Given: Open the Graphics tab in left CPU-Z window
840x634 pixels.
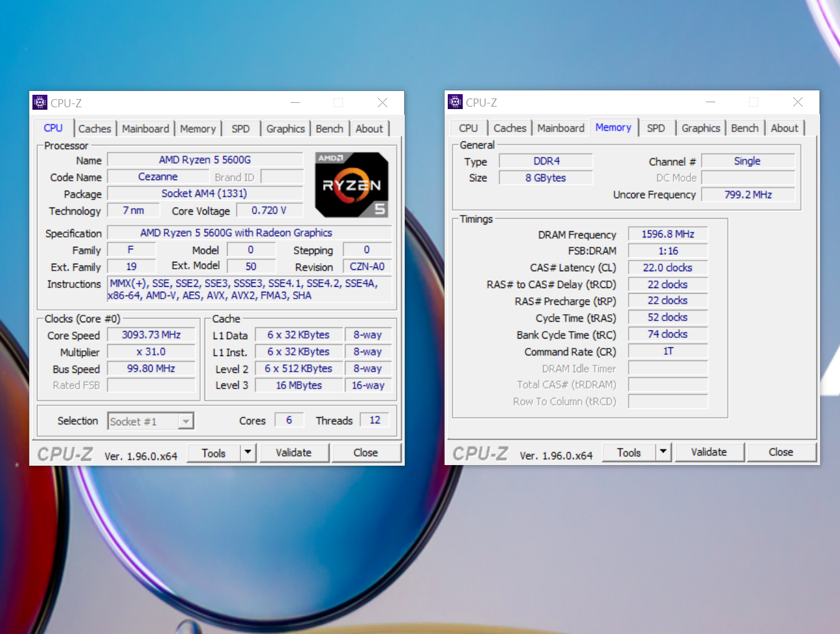Looking at the screenshot, I should 286,128.
